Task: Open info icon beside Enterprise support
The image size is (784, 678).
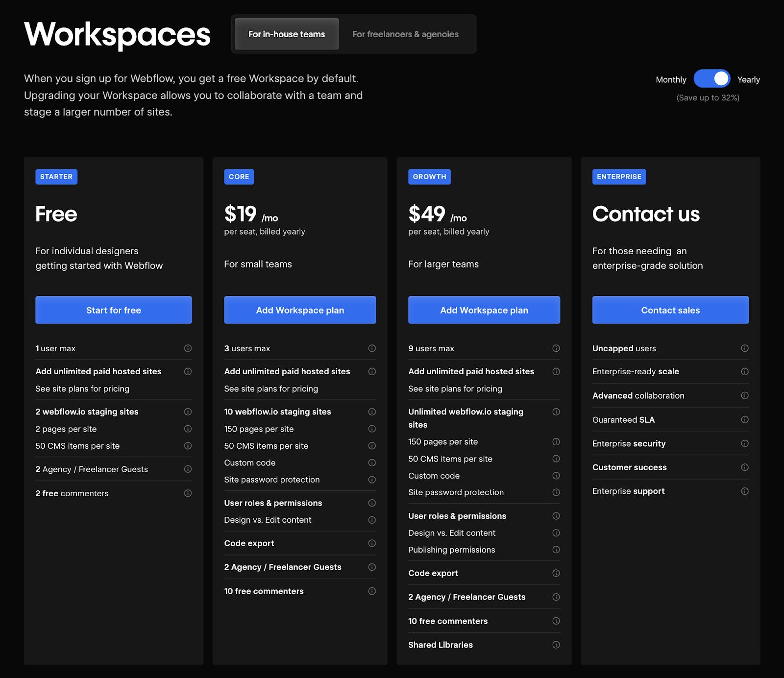Action: (x=745, y=491)
